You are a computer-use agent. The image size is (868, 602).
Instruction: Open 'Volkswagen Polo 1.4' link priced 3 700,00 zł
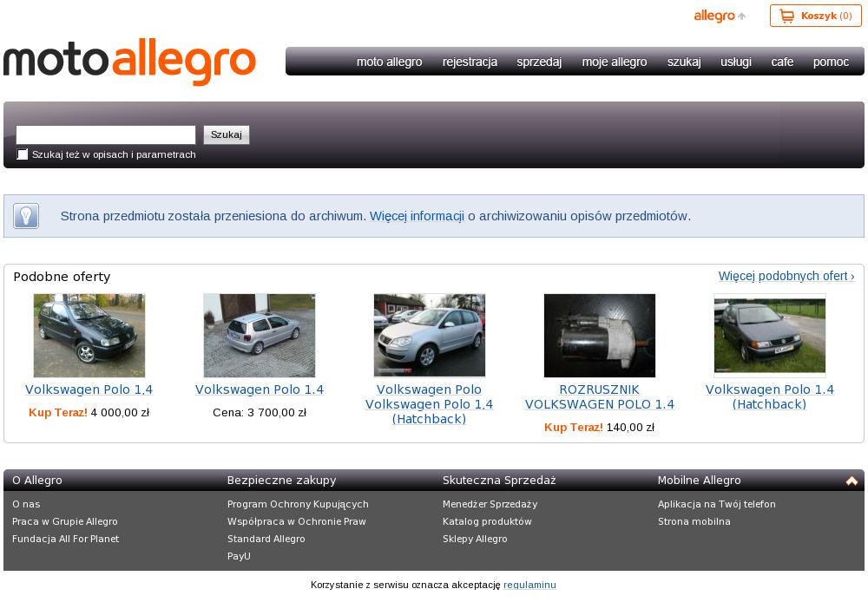259,389
